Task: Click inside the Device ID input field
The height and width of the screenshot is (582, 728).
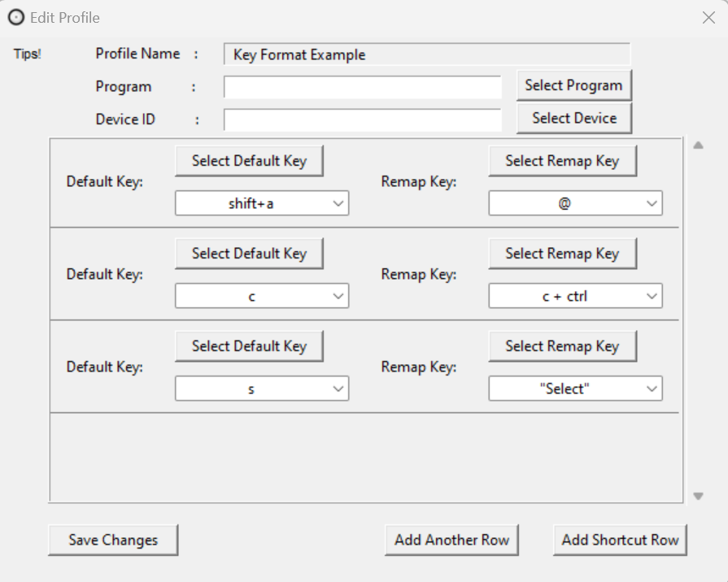Action: click(363, 119)
